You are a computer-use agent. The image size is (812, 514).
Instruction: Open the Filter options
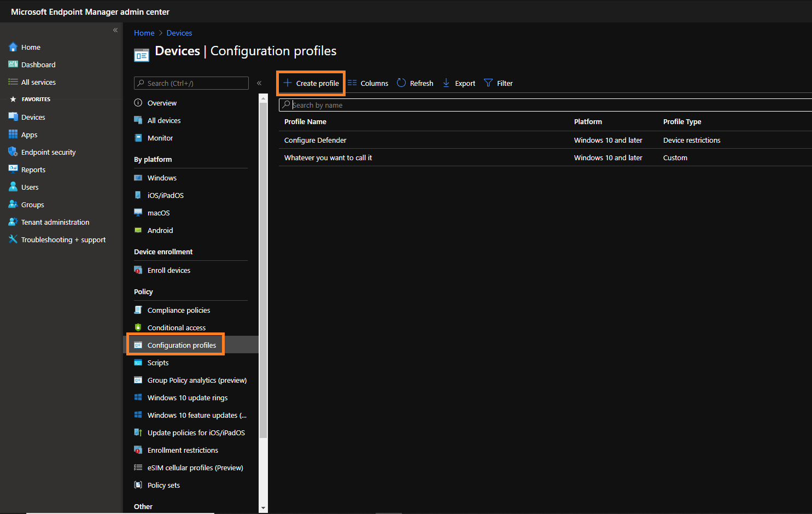pyautogui.click(x=498, y=83)
